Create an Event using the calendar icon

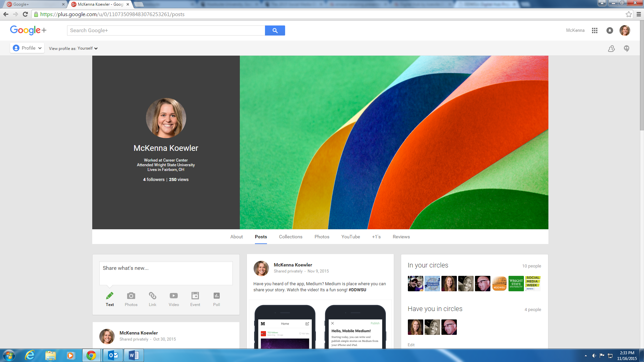point(195,296)
